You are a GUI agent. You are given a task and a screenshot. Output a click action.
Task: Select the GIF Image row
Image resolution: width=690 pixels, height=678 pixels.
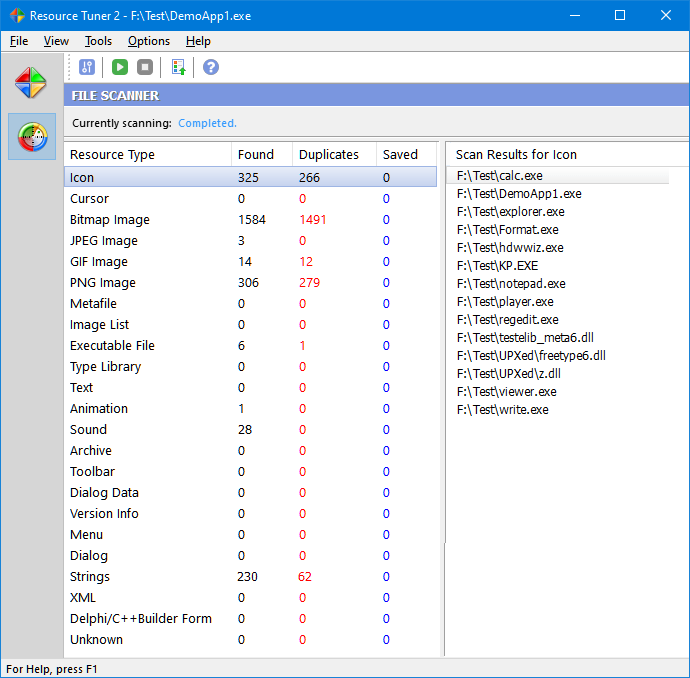click(x=250, y=262)
